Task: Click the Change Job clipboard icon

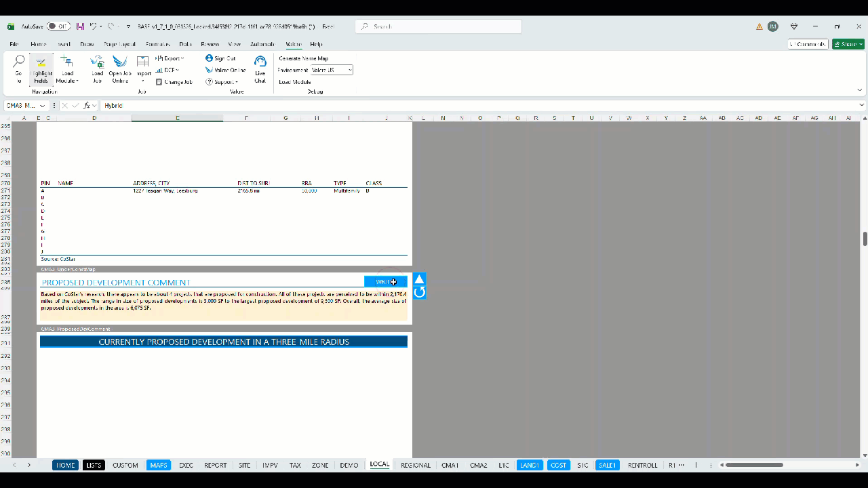Action: (x=159, y=82)
